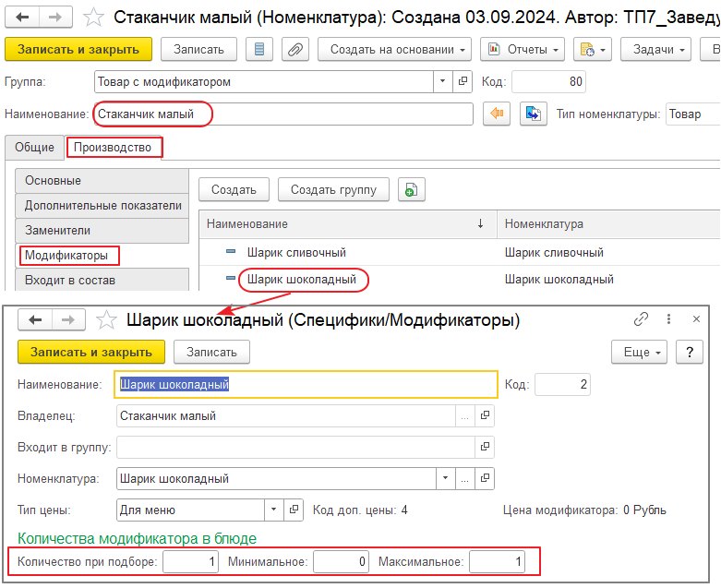
Task: Open help with the question mark button
Action: 690,352
